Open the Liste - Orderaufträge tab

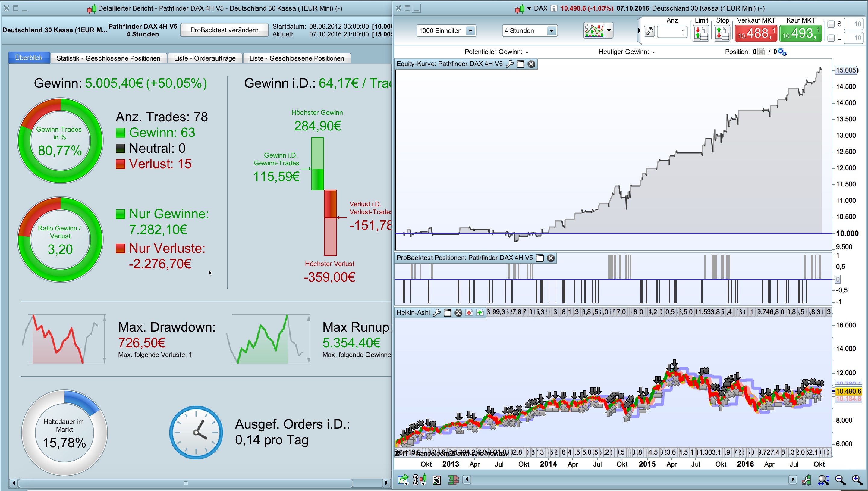pyautogui.click(x=204, y=58)
